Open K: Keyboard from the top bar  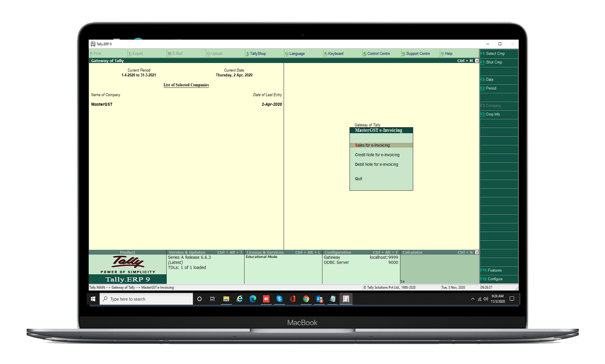coord(342,53)
